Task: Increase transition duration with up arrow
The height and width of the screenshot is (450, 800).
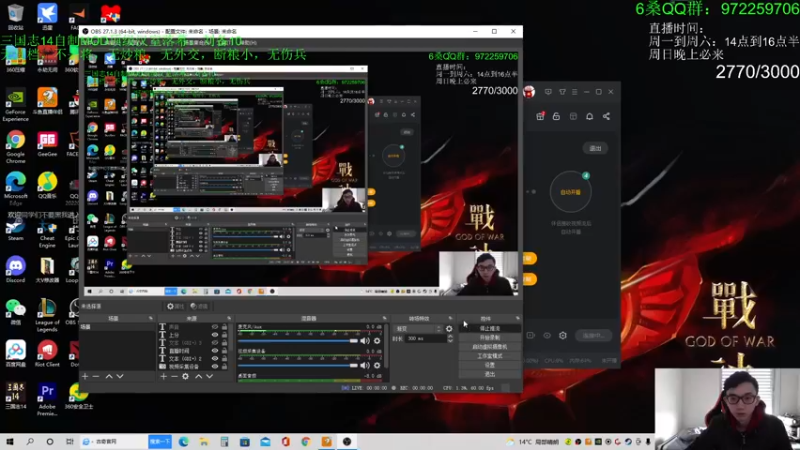Action: point(450,336)
